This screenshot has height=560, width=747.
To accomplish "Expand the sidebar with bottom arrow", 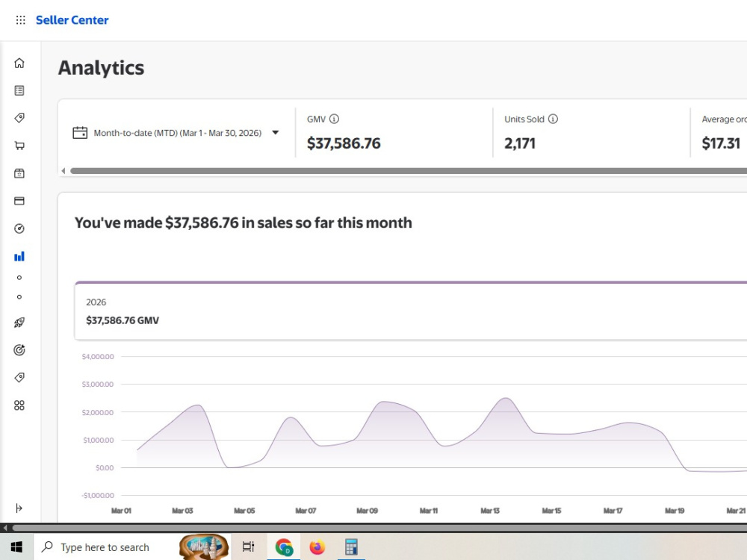I will (19, 508).
